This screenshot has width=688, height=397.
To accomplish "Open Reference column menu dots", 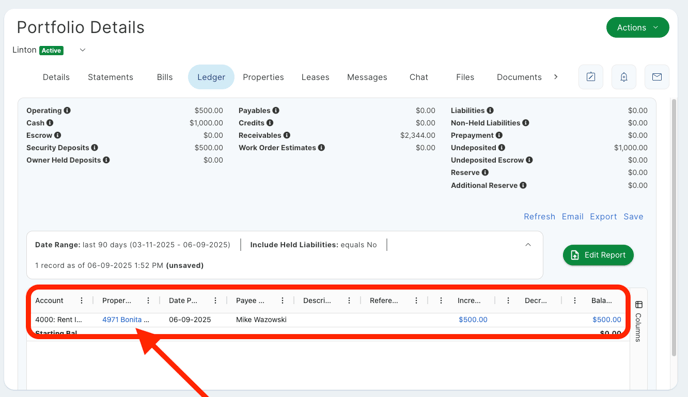I will (x=416, y=300).
